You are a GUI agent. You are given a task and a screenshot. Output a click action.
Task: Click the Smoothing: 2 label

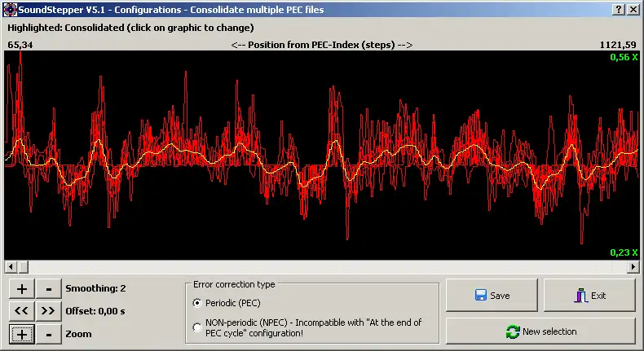(x=95, y=288)
